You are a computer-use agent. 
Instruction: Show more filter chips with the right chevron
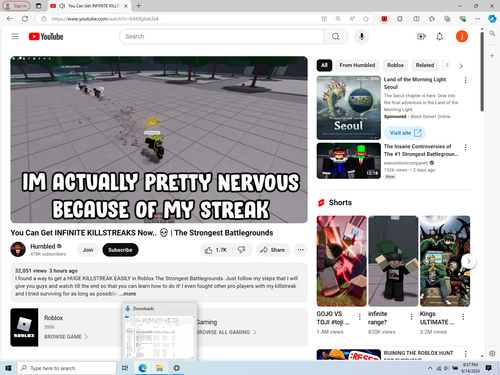[x=461, y=66]
